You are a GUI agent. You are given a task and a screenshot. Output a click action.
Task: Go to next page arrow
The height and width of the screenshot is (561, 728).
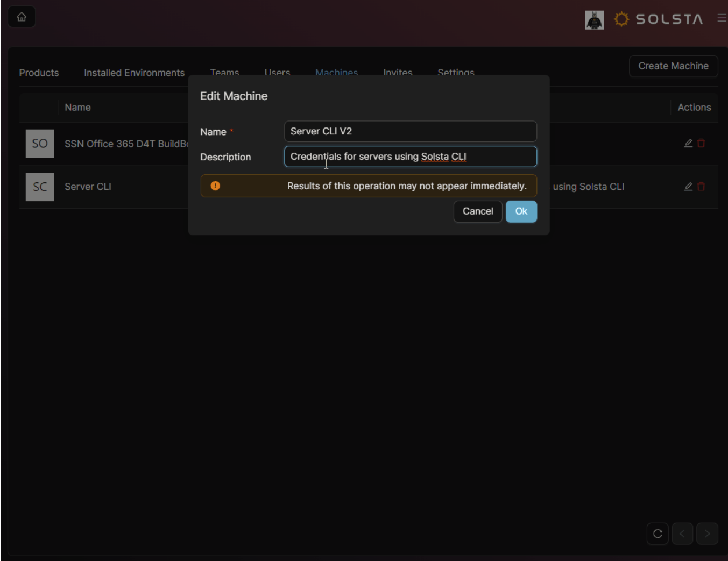coord(707,534)
